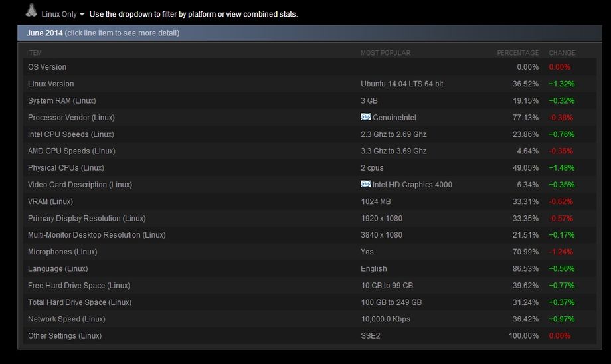Viewport: 611px width, 364px height.
Task: Click the 86.53% percentage
Action: coord(525,268)
